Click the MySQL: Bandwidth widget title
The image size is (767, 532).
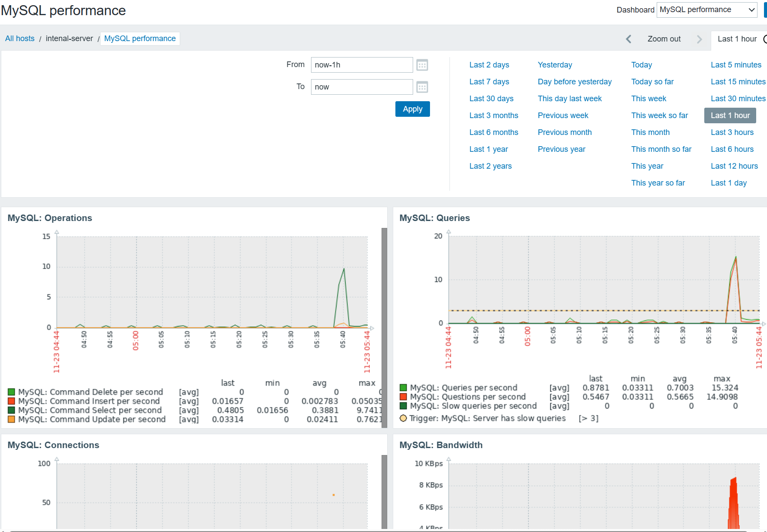pos(441,445)
